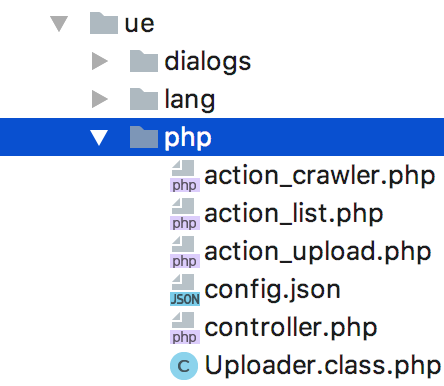The image size is (444, 386).
Task: Expand the dialogs folder arrow
Action: (x=100, y=61)
